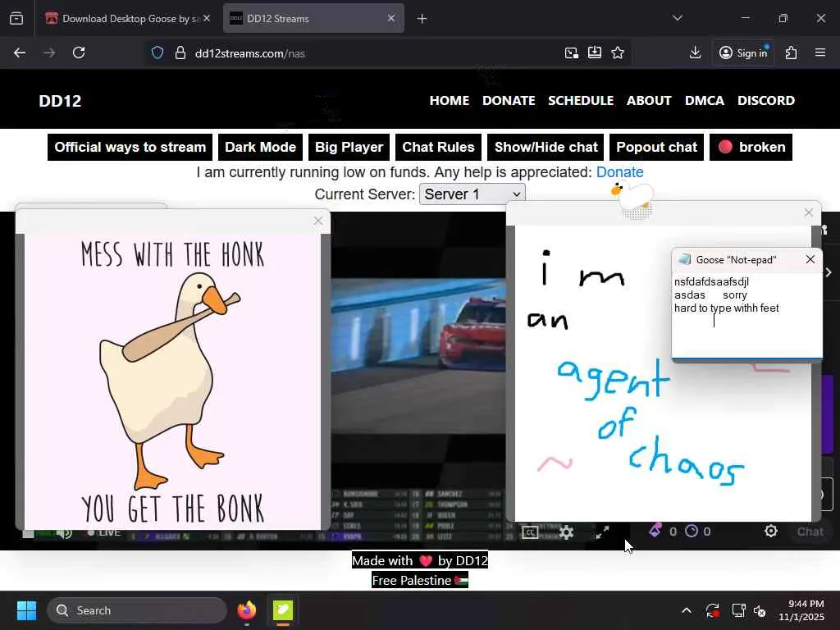The width and height of the screenshot is (840, 630).
Task: Open the browser downloads panel
Action: pos(695,52)
